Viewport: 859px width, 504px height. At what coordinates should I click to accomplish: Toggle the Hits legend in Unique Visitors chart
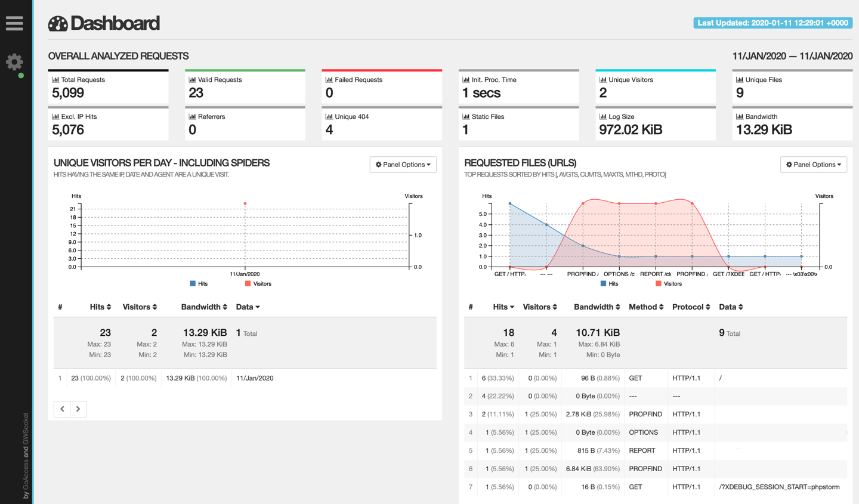[197, 283]
